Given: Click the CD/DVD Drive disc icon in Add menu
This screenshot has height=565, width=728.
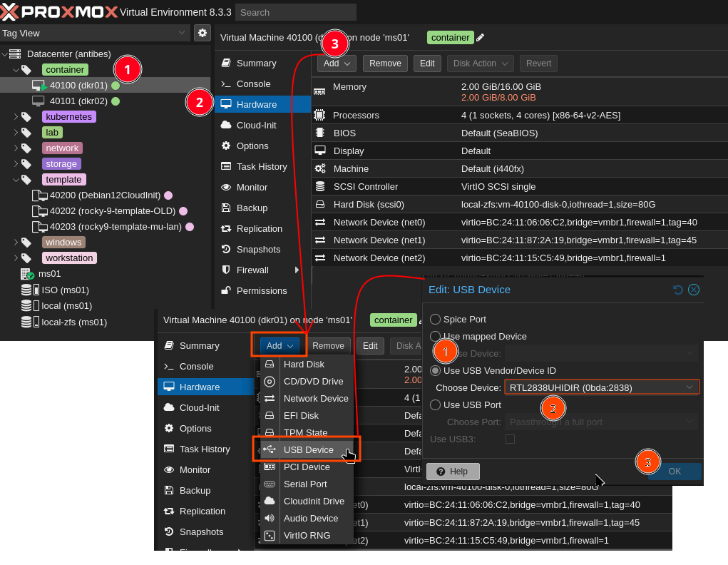Looking at the screenshot, I should tap(270, 382).
